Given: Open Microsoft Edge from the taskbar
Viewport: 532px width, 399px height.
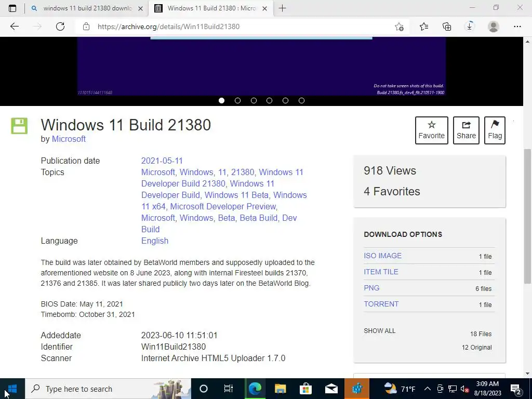Looking at the screenshot, I should [255, 389].
